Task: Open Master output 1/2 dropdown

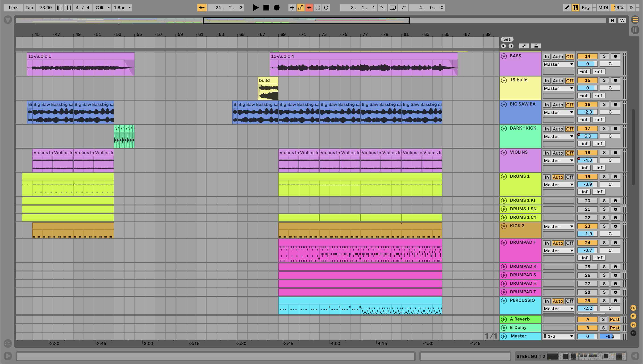Action: [x=558, y=337]
